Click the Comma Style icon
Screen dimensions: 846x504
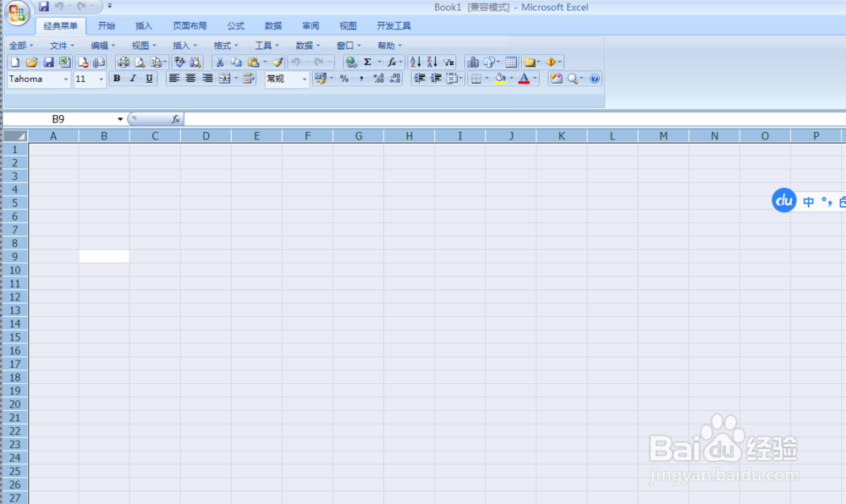click(x=361, y=79)
